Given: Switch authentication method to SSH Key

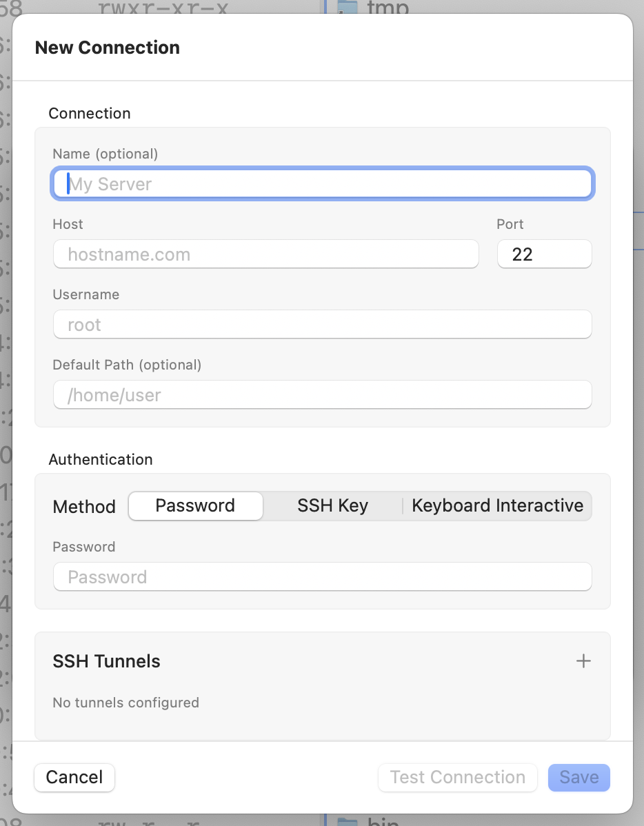Looking at the screenshot, I should point(332,506).
